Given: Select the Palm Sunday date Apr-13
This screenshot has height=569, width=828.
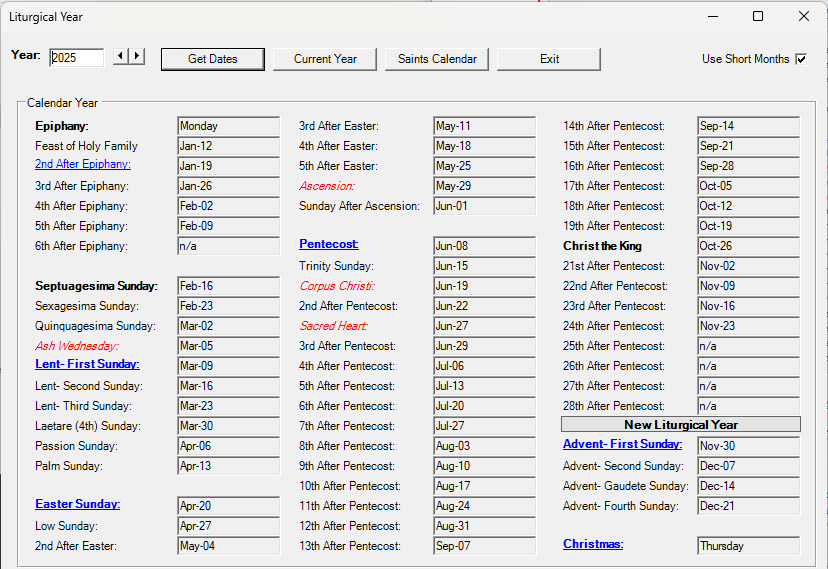Looking at the screenshot, I should 229,466.
